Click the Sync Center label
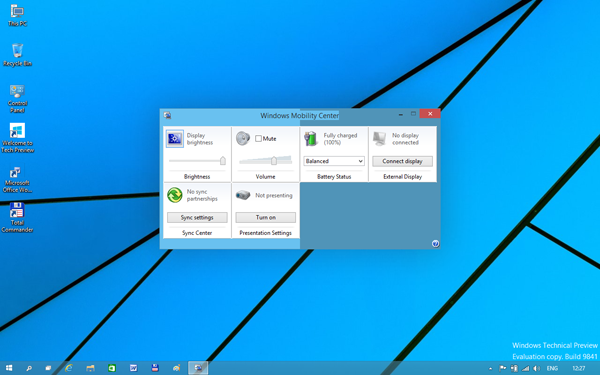 [197, 233]
